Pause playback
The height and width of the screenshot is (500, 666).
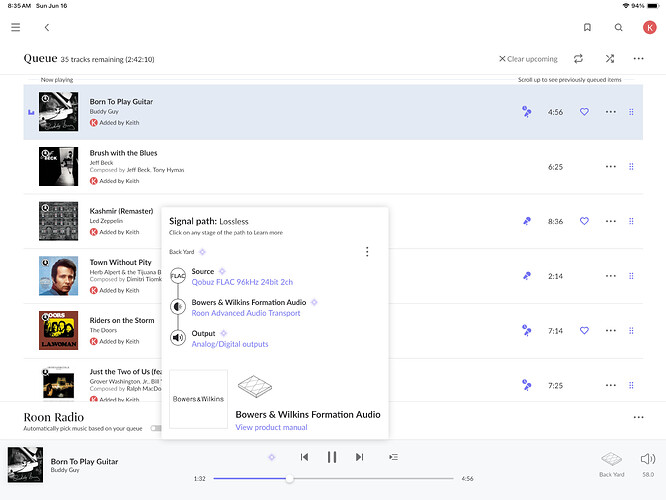(332, 457)
